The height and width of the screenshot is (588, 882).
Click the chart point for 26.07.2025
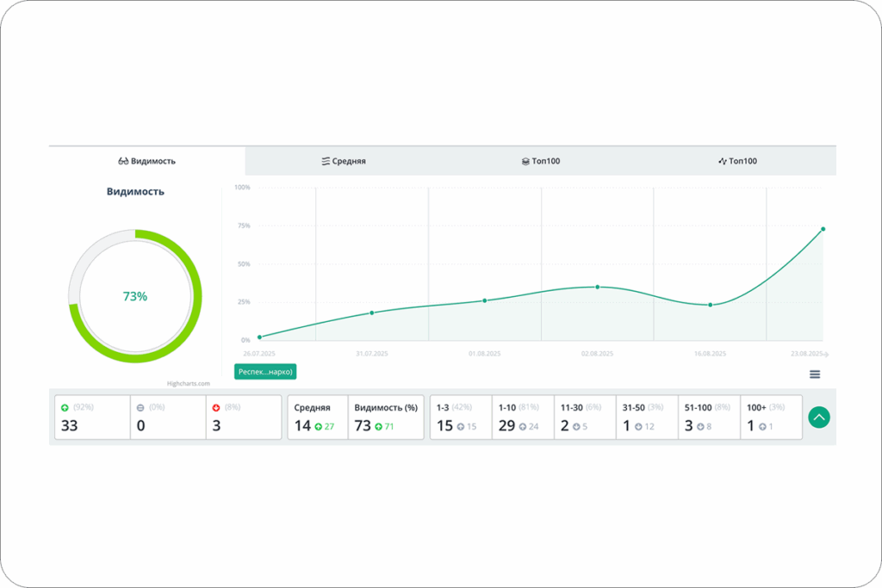pos(259,337)
